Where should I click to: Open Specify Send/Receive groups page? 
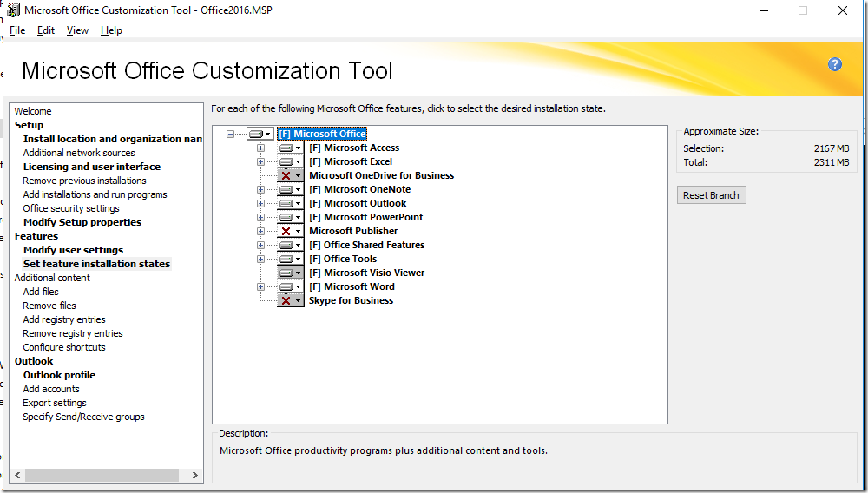[x=83, y=417]
